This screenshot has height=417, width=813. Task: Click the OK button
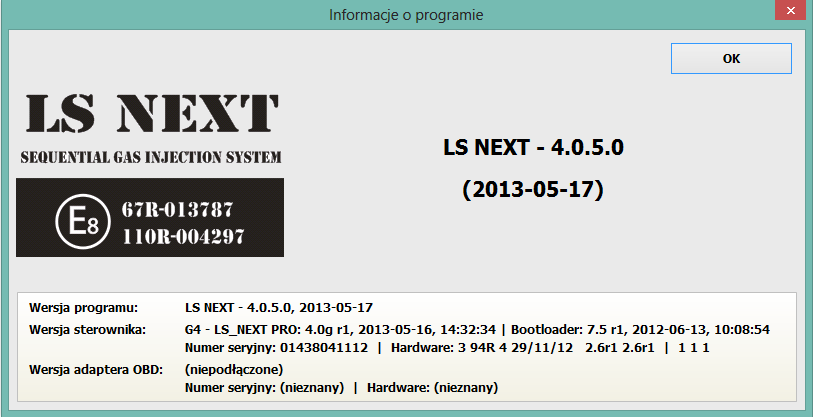[731, 59]
